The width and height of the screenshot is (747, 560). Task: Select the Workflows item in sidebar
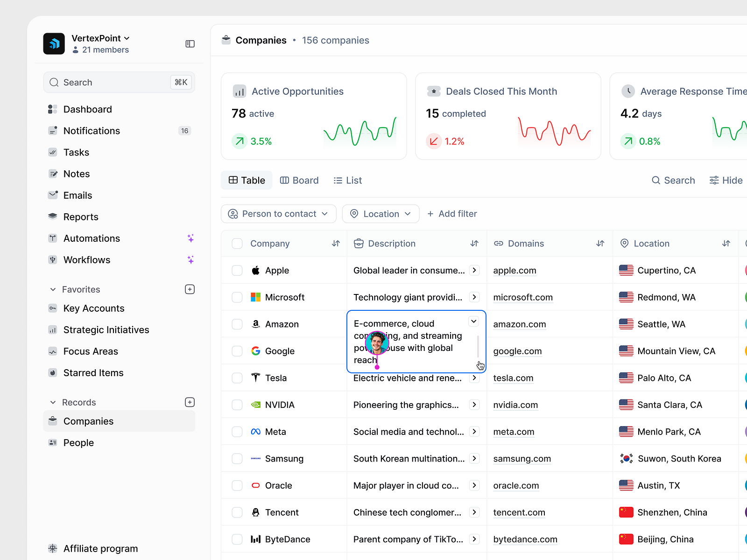[x=87, y=260]
